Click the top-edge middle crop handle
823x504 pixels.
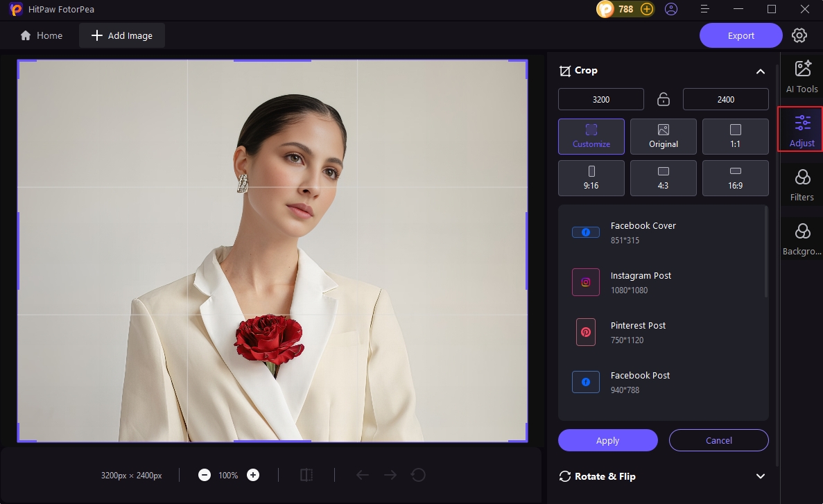[272, 60]
